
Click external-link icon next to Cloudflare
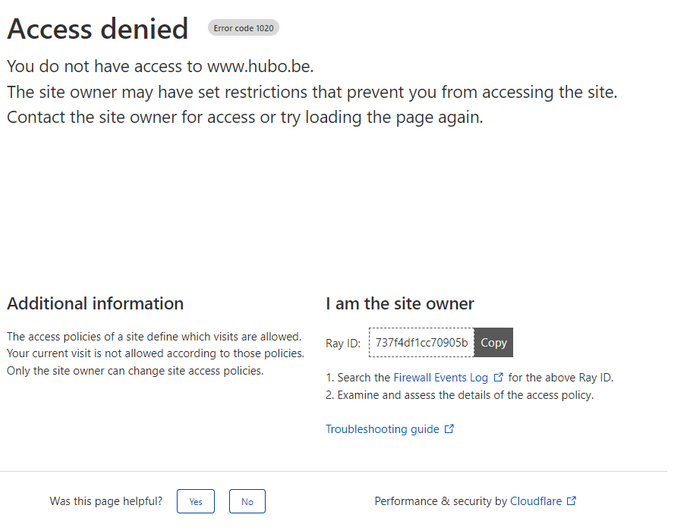571,501
